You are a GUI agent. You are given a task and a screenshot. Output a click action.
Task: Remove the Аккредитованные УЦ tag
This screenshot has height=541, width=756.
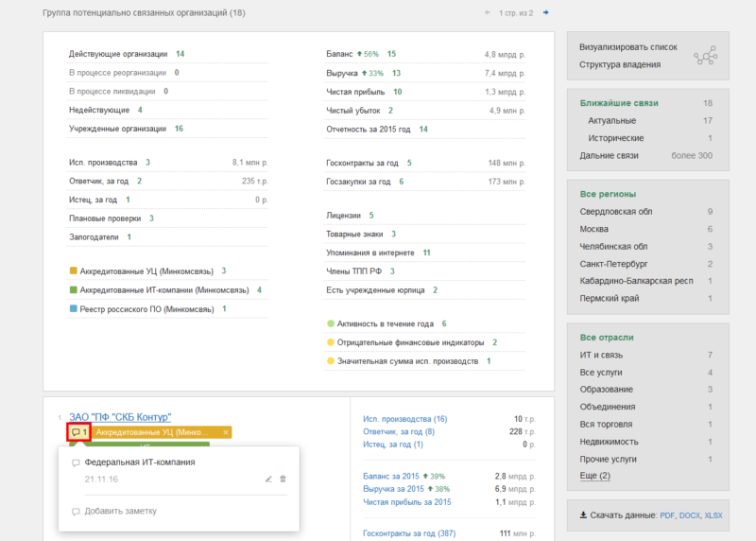coord(225,432)
